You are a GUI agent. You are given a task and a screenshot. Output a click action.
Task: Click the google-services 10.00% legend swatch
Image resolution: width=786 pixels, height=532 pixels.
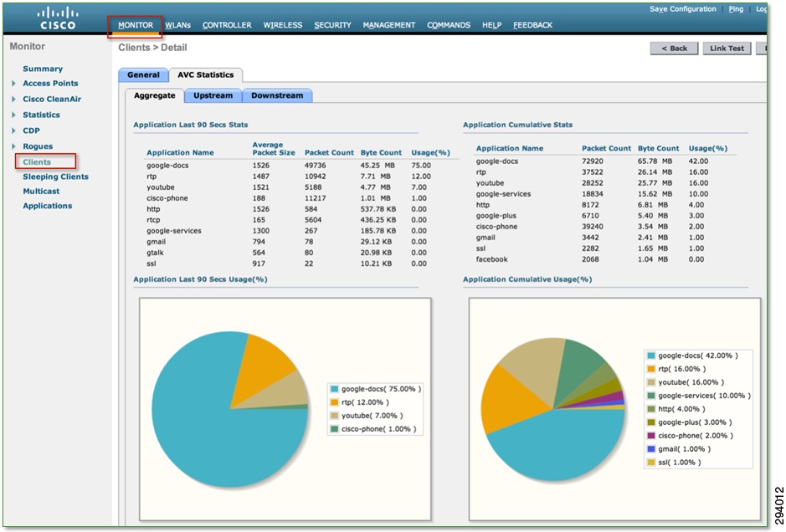[651, 396]
